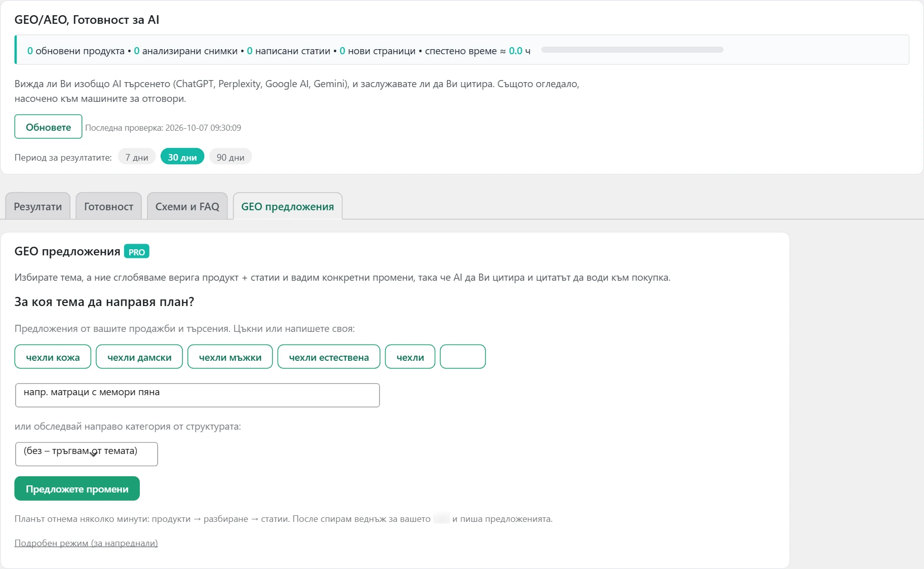Screen dimensions: 924x569
Task: Select the GEO предложения tab
Action: [x=288, y=206]
